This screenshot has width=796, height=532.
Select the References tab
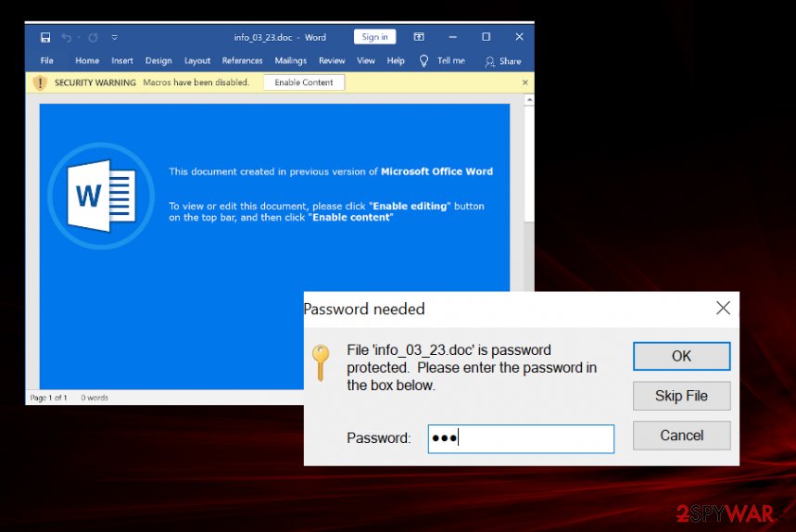click(242, 61)
